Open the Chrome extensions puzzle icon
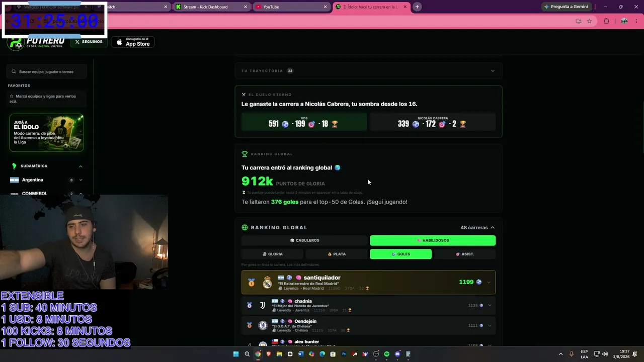The image size is (644, 362). (x=606, y=21)
